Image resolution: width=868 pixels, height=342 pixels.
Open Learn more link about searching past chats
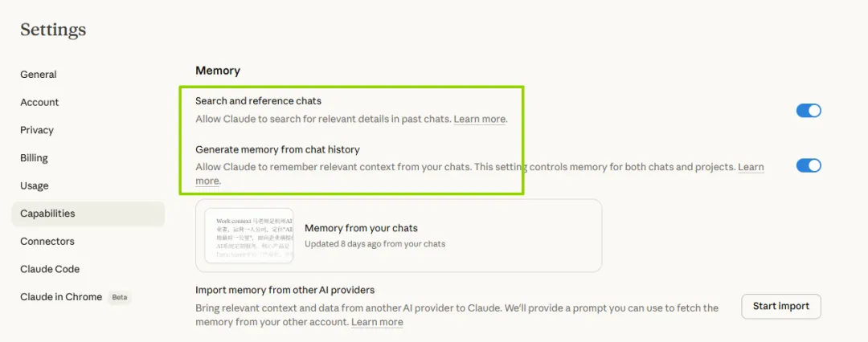pos(480,119)
